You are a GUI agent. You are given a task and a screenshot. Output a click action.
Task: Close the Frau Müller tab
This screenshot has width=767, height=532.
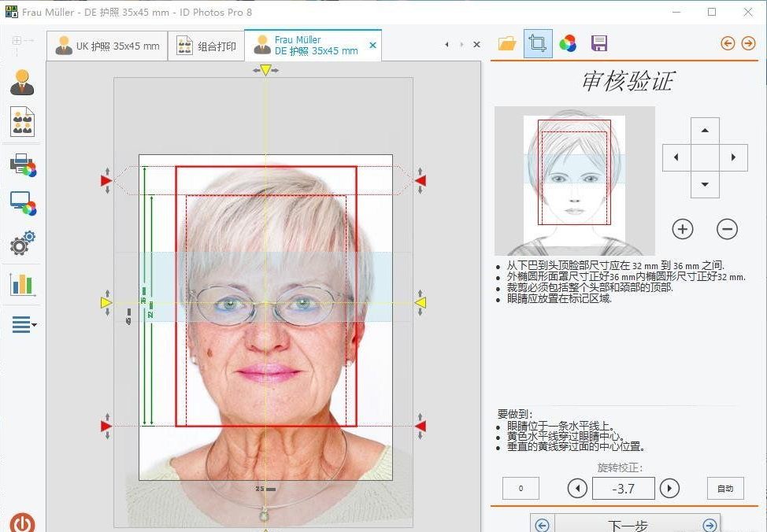tap(372, 46)
